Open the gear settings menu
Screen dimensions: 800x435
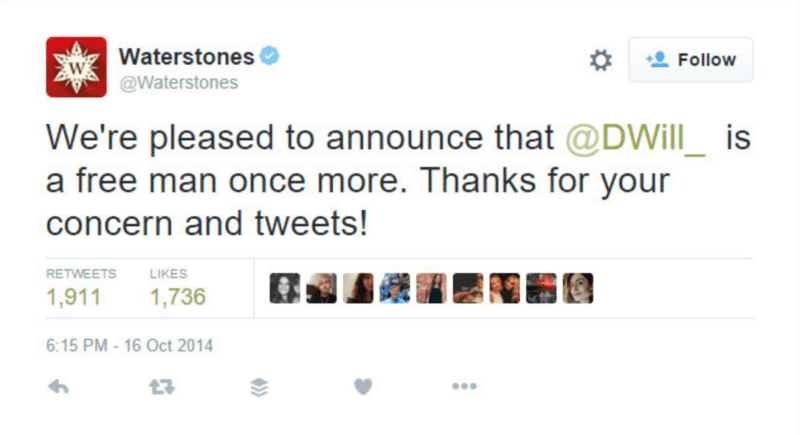click(600, 60)
